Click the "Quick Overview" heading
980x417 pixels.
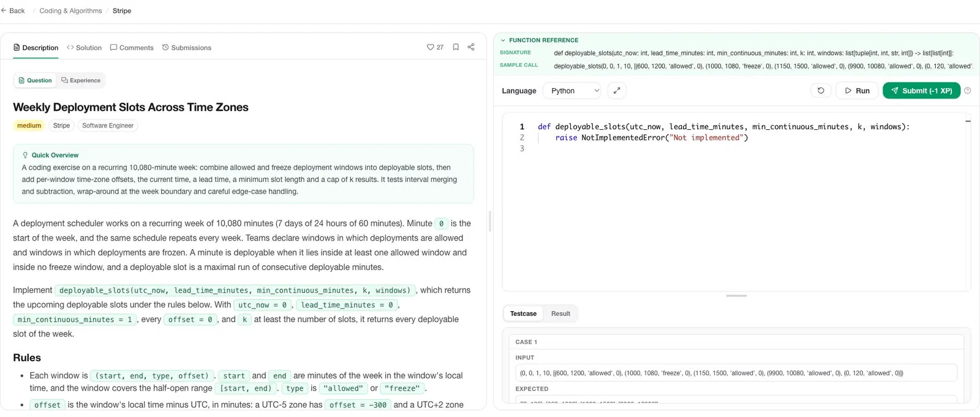55,156
